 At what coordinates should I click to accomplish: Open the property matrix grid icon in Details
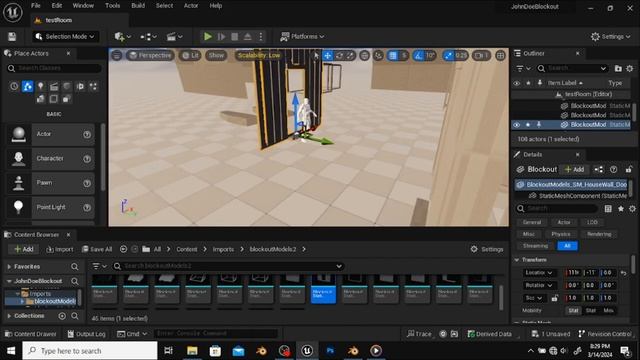(608, 209)
